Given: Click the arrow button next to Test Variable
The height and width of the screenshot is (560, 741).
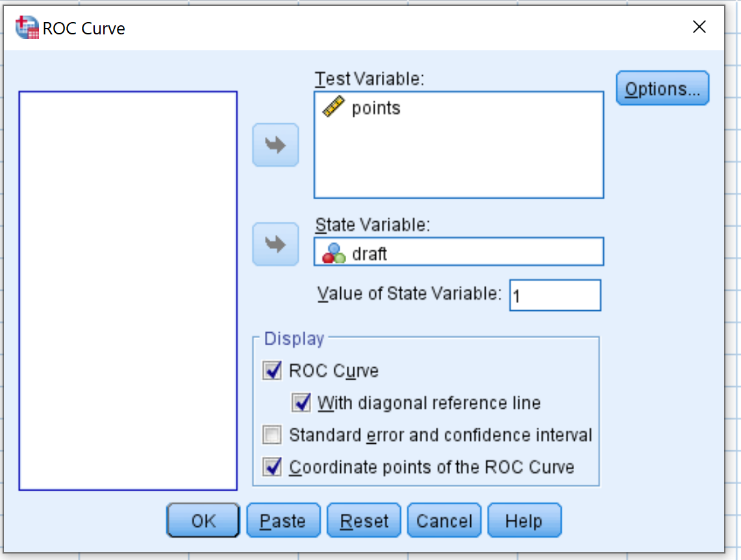Looking at the screenshot, I should point(275,145).
